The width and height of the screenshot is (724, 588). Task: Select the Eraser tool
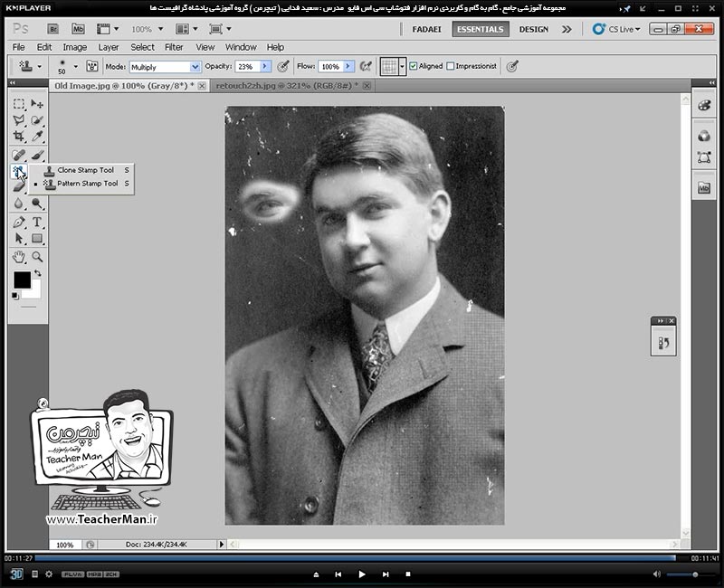18,186
